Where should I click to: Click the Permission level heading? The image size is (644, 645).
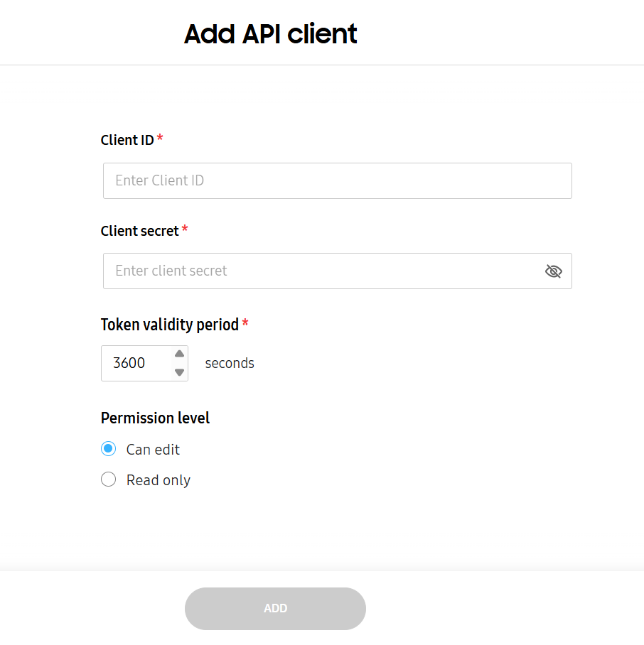click(155, 418)
